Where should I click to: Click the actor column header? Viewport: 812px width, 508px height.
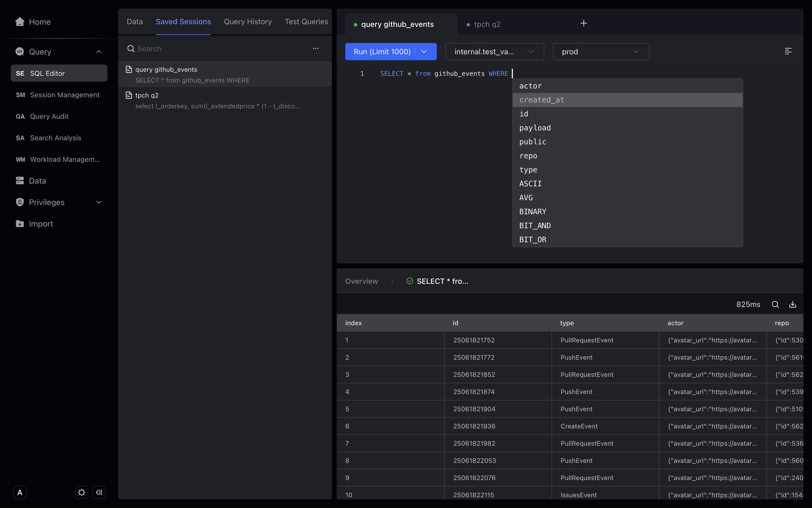[713, 323]
